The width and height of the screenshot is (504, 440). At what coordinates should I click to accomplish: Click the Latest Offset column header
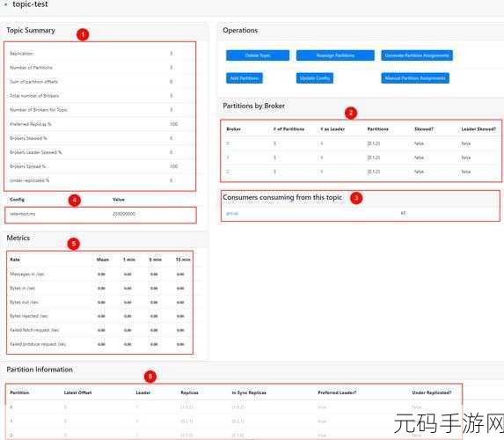click(x=77, y=392)
